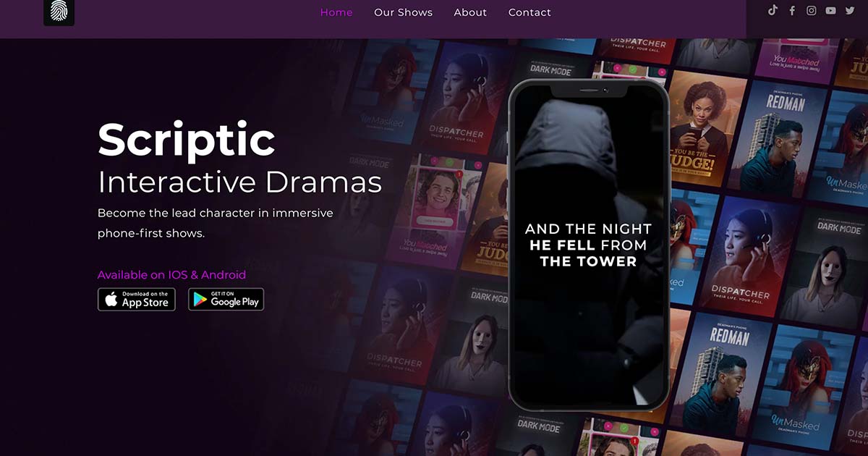Viewport: 868px width, 456px height.
Task: Open the Facebook social icon
Action: (x=792, y=11)
